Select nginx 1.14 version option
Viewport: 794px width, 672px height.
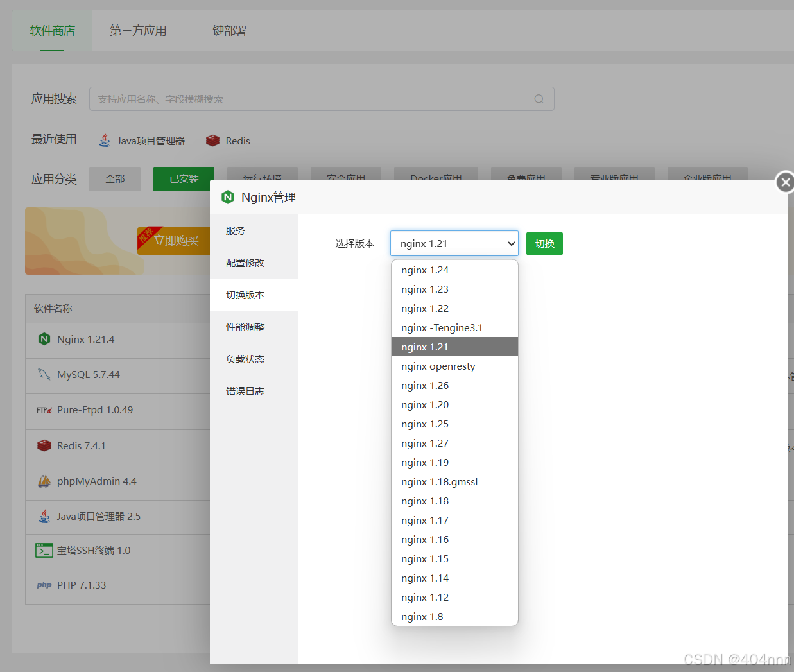click(x=454, y=578)
